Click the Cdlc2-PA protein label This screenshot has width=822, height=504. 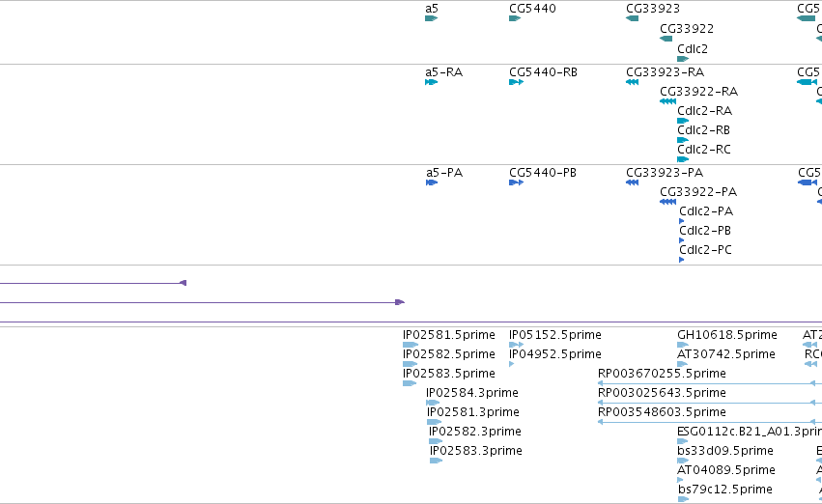coord(706,211)
